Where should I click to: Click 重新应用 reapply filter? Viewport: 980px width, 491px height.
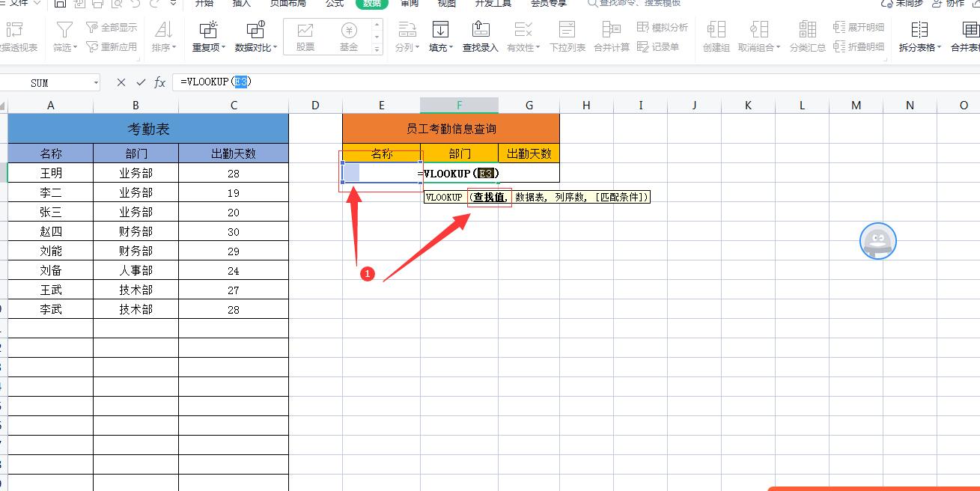111,46
